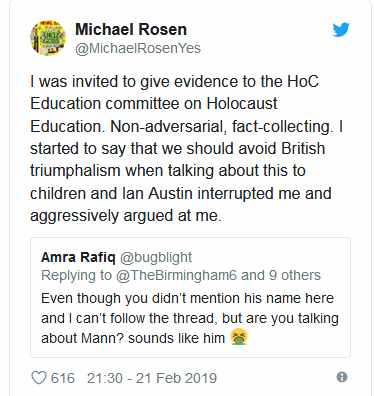Open the quoted tweet body about Mann
Image resolution: width=374 pixels, height=396 pixels.
click(190, 318)
